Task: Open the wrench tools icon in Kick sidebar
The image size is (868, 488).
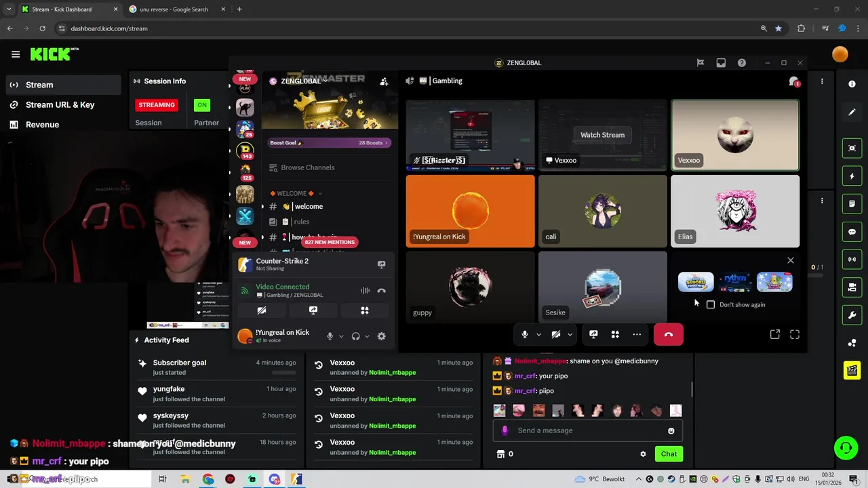Action: tap(852, 315)
